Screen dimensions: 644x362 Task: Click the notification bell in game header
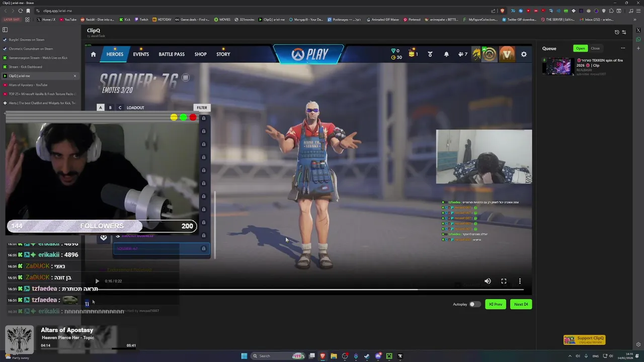coord(446,54)
